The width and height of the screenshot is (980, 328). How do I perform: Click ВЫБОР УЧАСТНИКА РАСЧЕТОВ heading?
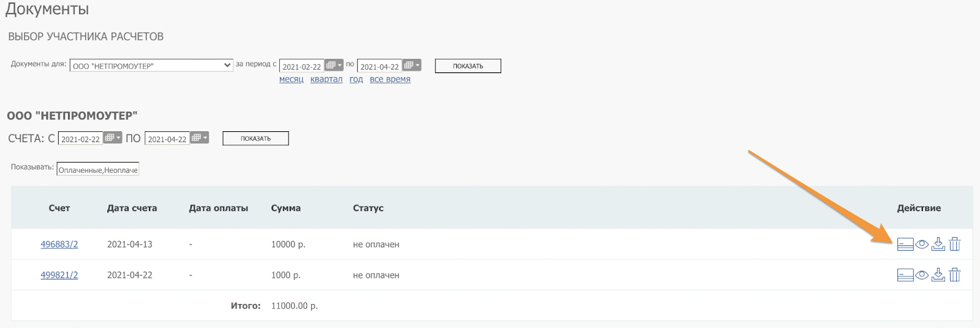tap(86, 36)
